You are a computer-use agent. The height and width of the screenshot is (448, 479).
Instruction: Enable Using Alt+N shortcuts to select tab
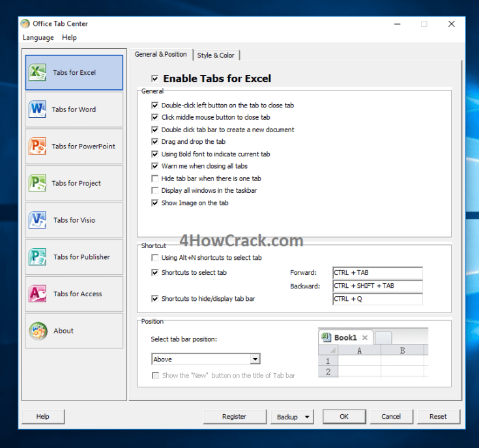[155, 258]
